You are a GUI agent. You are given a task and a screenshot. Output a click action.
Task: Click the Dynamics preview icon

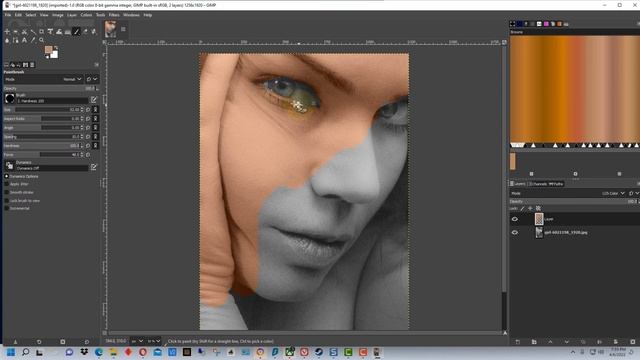9,165
